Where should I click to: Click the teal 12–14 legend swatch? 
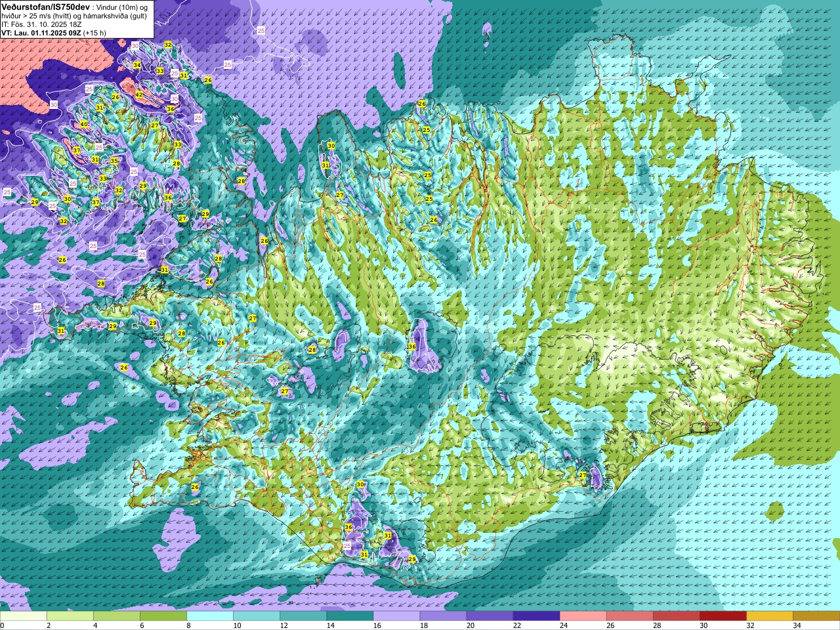coord(303,616)
